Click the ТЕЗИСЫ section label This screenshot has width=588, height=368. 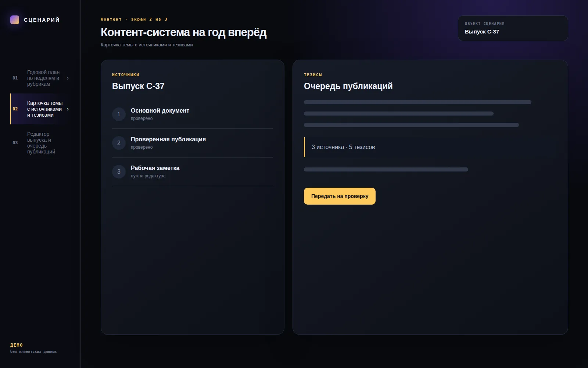[x=313, y=75]
